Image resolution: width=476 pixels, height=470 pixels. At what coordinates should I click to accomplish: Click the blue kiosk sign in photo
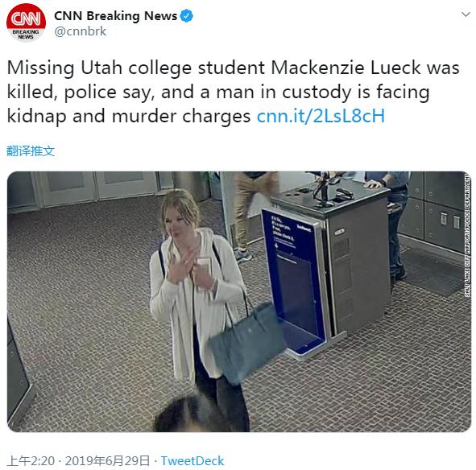click(x=293, y=281)
